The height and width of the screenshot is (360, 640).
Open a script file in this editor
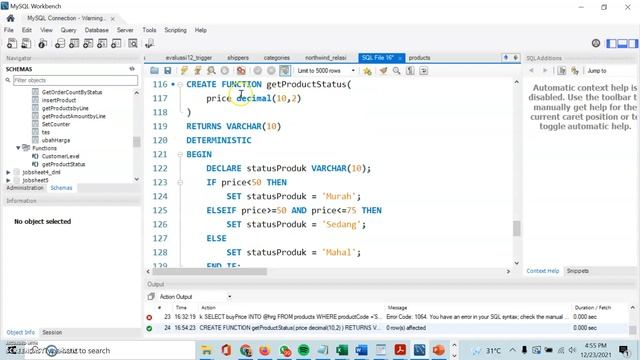(x=154, y=71)
